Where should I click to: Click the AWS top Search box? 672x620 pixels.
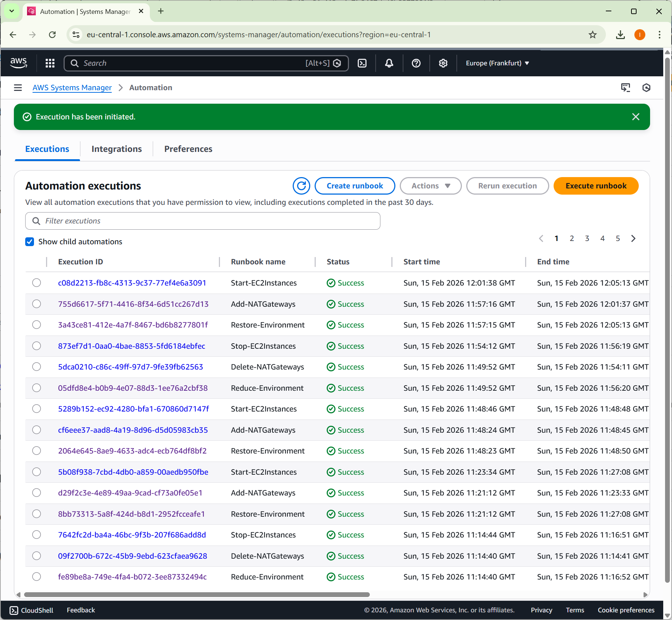coord(206,63)
